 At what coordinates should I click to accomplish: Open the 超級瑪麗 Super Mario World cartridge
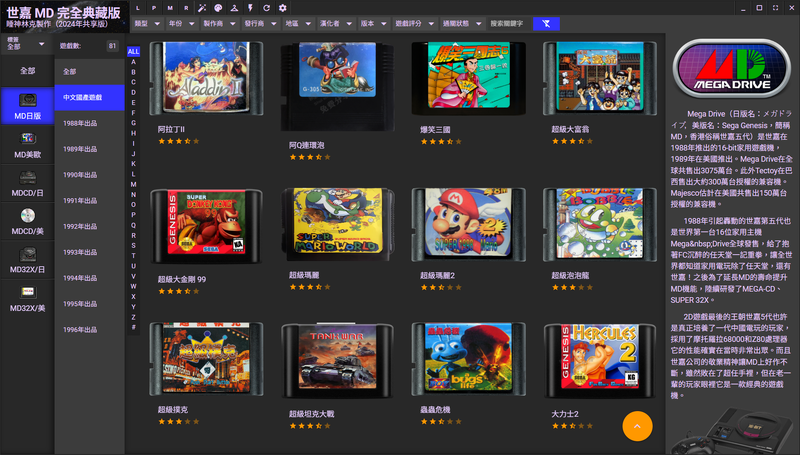337,224
